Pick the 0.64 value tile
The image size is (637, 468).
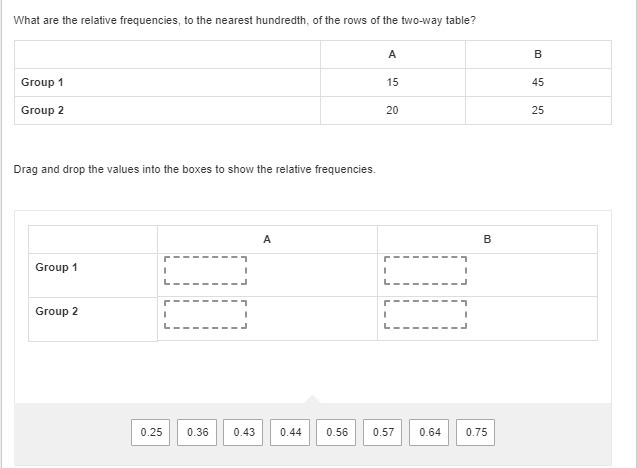coord(430,432)
